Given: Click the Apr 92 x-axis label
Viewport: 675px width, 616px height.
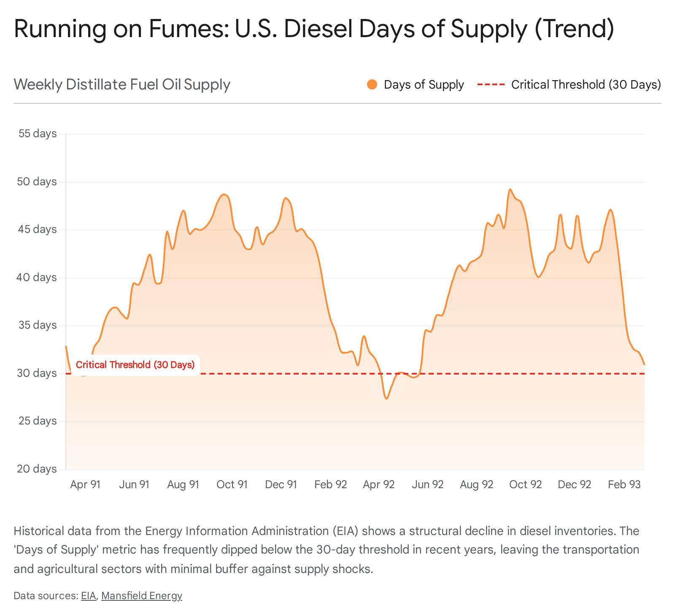Looking at the screenshot, I should (x=378, y=484).
